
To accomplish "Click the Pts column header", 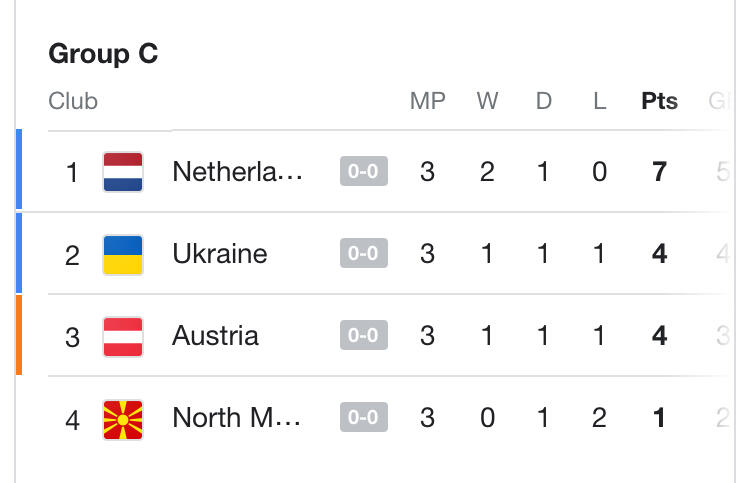I will coord(659,101).
